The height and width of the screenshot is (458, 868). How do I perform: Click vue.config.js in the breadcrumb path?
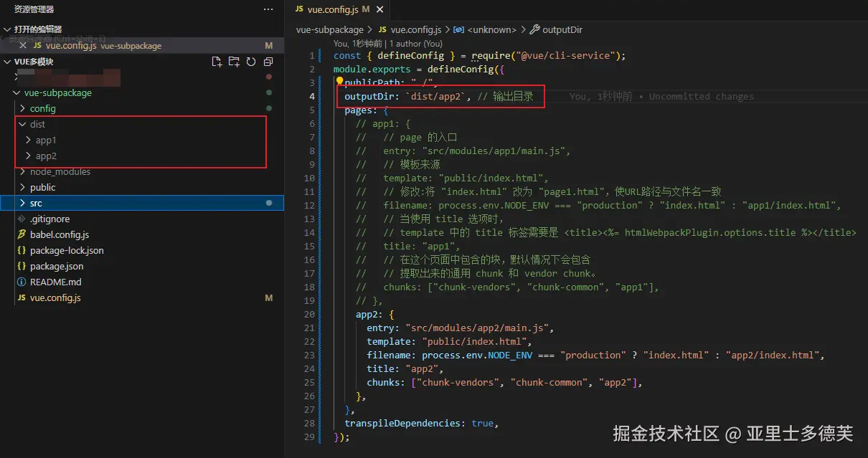tap(417, 29)
